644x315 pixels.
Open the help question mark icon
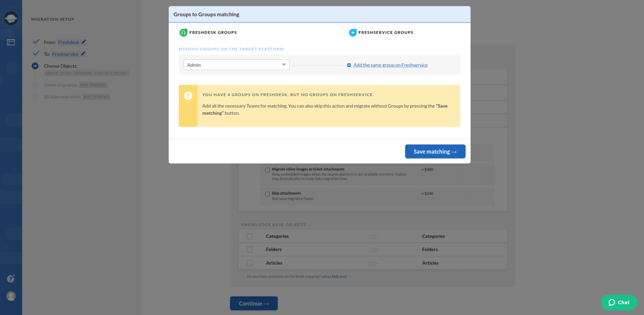pyautogui.click(x=11, y=279)
